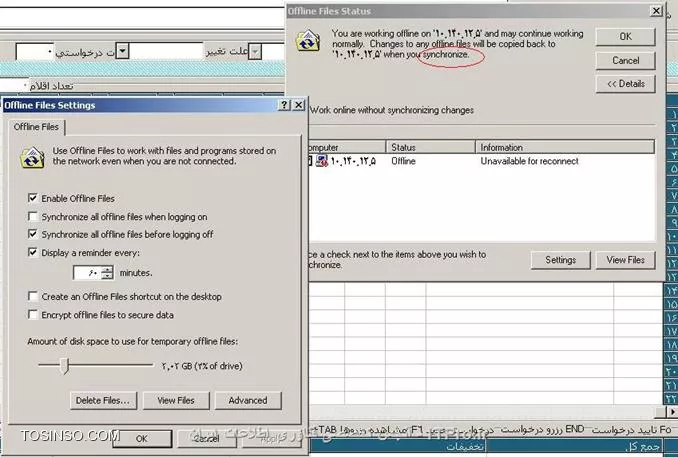Open the درخواستی dropdown arrow in background form
Screen dimensions: 678x457
123,51
